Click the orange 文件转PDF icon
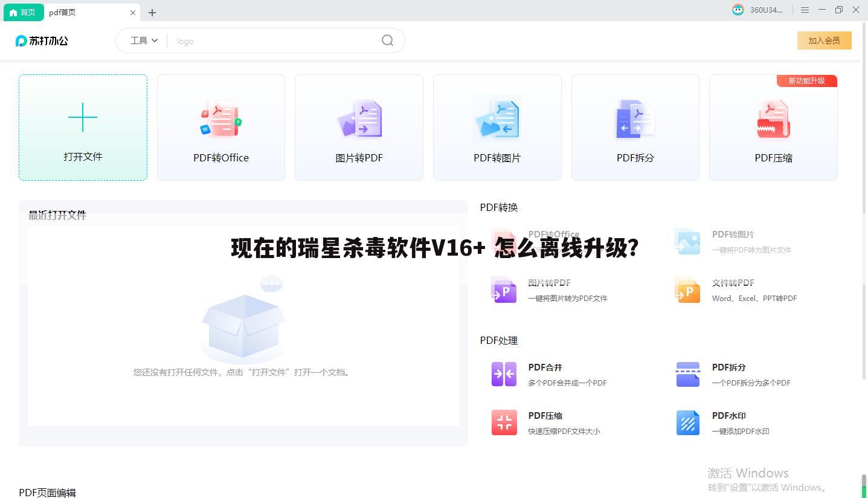Screen dimensions: 868x498 coord(687,289)
